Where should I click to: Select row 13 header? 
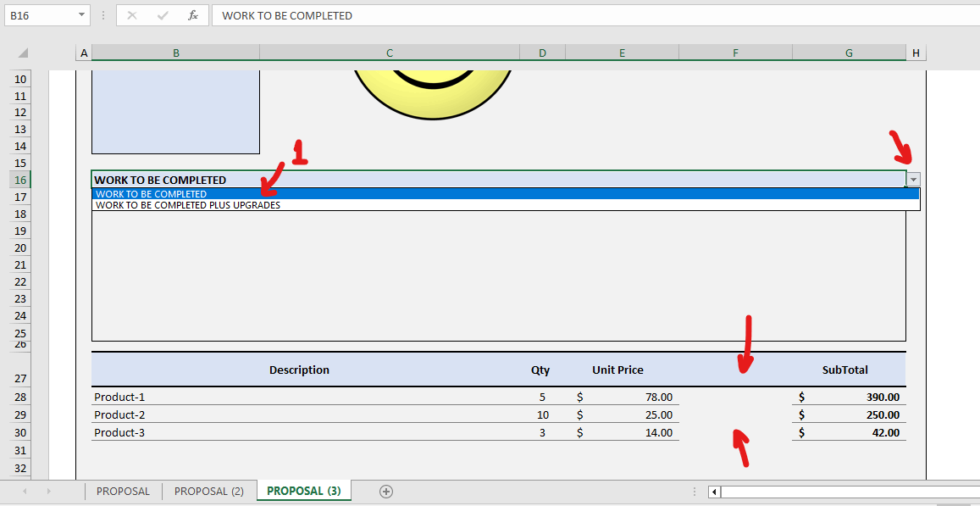[x=20, y=129]
